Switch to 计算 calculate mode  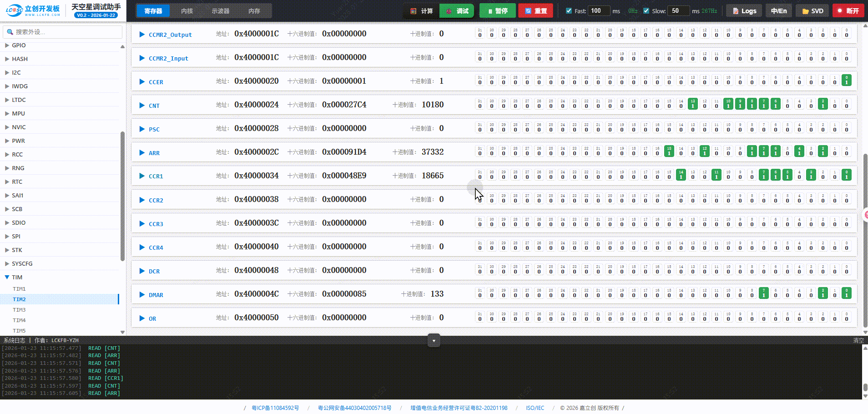421,11
